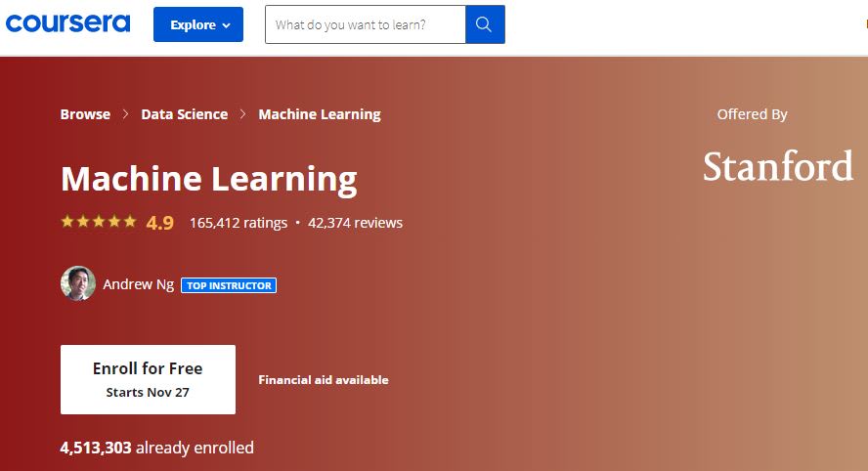
Task: Click the five-star rating icons
Action: (x=99, y=222)
